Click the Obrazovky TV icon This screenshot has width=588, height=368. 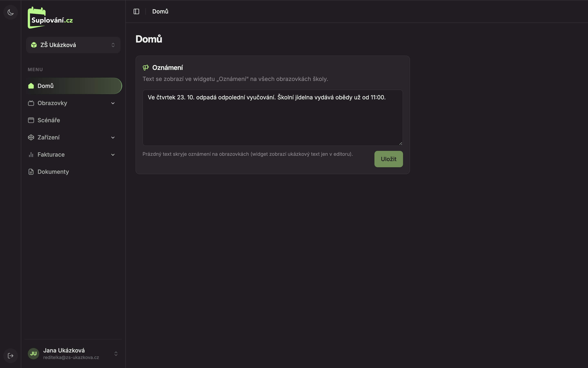coord(31,103)
